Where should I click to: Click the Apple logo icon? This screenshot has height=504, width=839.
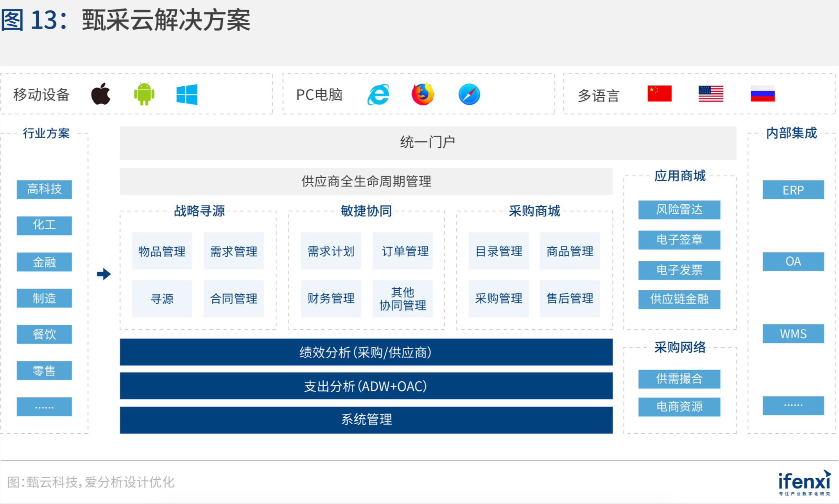coord(101,94)
